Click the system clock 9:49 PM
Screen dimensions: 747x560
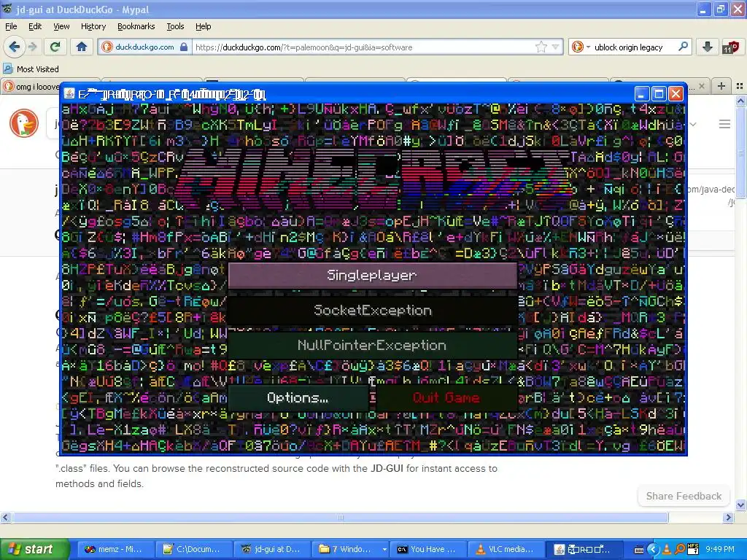click(720, 549)
